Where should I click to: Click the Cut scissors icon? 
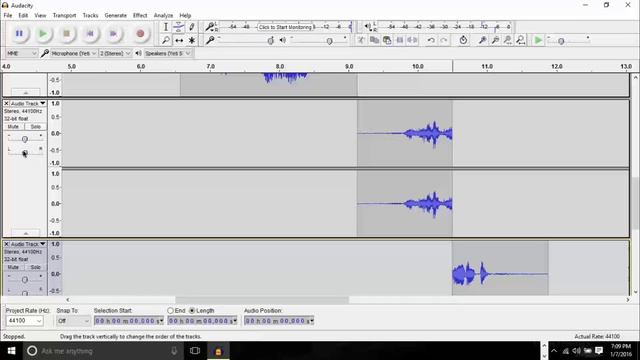coord(361,40)
